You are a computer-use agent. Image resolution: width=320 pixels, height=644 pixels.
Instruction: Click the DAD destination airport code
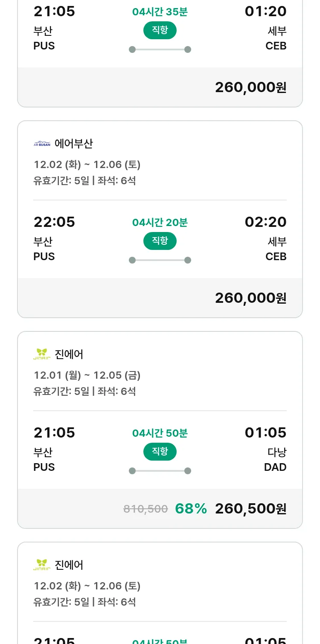[x=275, y=467]
